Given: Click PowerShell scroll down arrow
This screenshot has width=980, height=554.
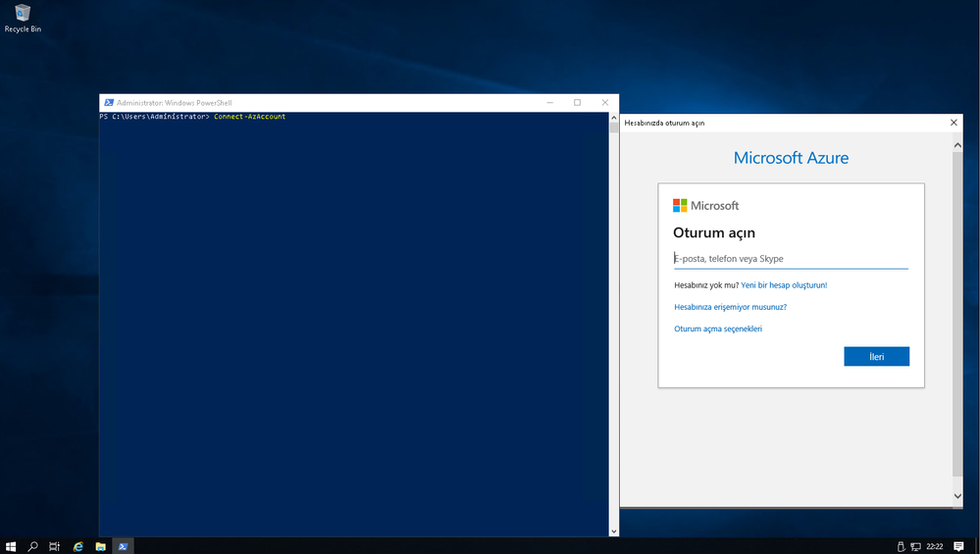Looking at the screenshot, I should [x=614, y=531].
